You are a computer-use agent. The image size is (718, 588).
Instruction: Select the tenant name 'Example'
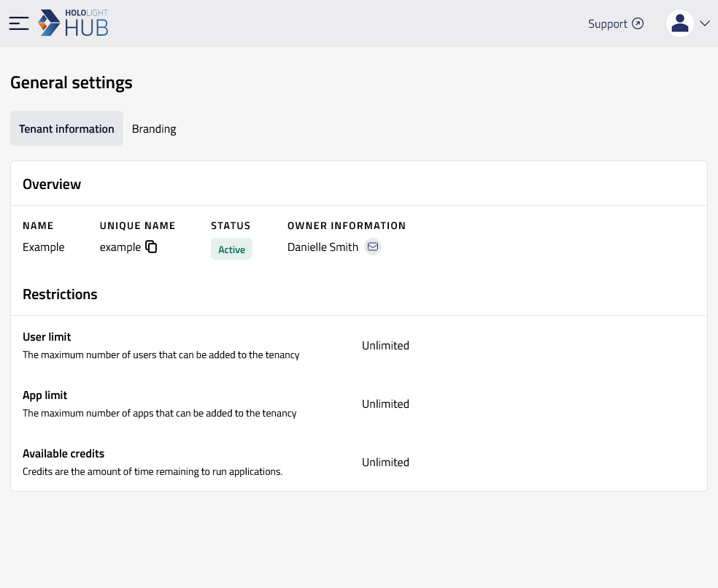point(44,247)
